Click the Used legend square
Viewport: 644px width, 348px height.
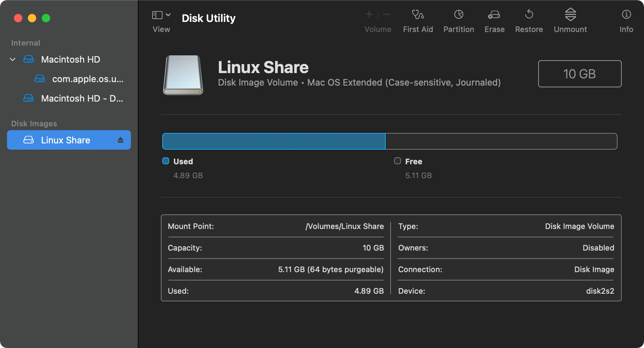166,161
